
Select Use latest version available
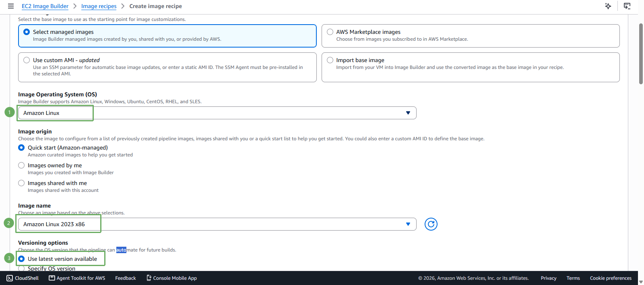21,259
